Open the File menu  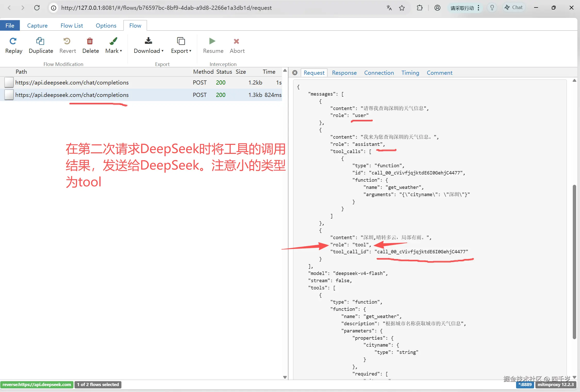click(10, 26)
